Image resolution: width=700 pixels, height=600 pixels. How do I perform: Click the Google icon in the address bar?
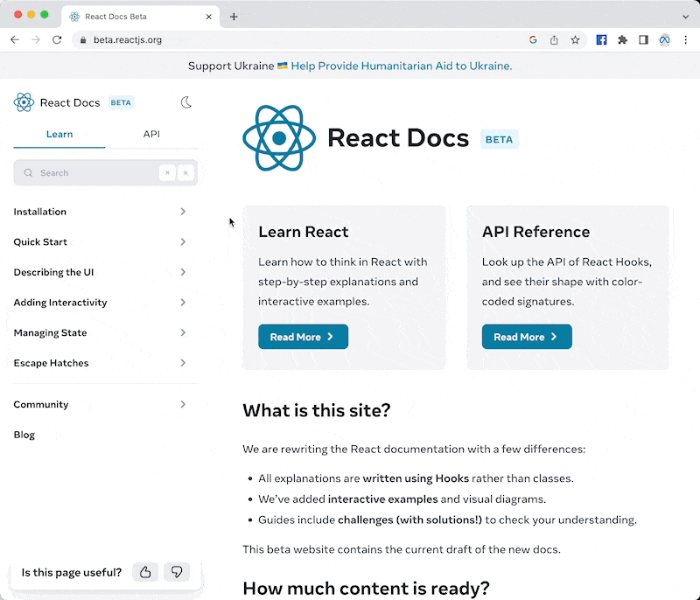pyautogui.click(x=533, y=39)
